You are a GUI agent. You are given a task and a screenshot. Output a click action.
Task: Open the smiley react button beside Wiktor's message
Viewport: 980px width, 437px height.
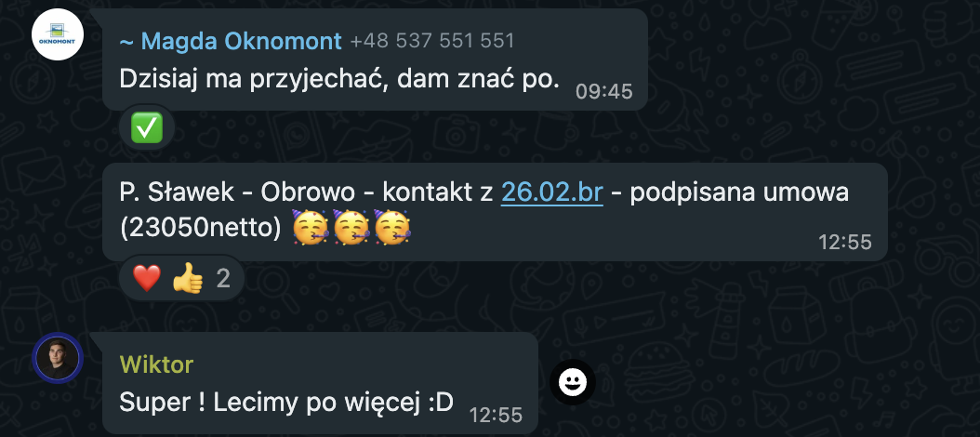[573, 382]
